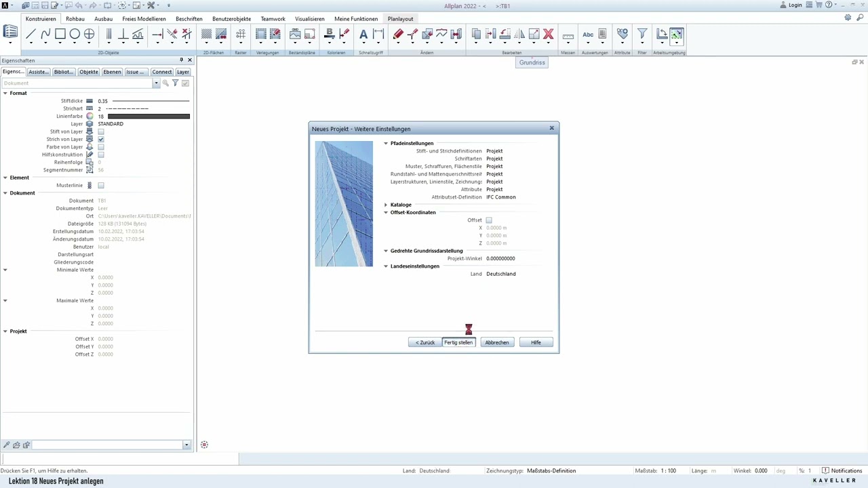
Task: Open the Rohbau ribbon tab
Action: [75, 19]
